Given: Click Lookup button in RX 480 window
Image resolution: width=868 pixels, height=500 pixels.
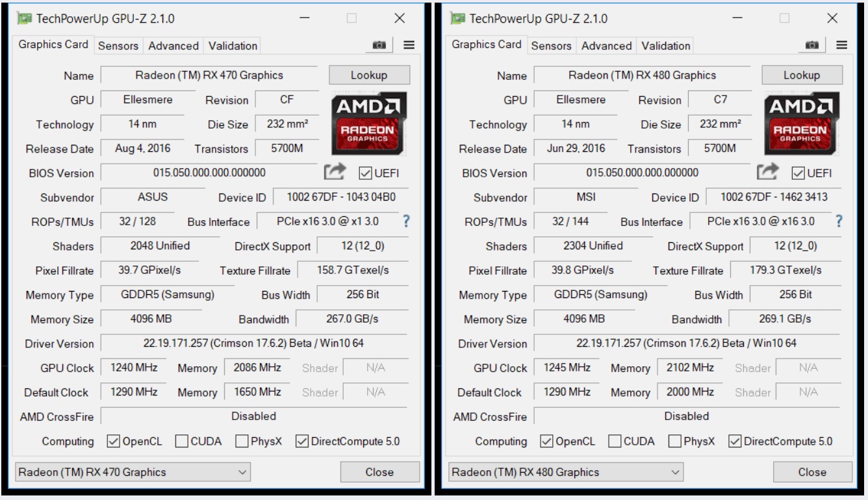Looking at the screenshot, I should tap(802, 75).
